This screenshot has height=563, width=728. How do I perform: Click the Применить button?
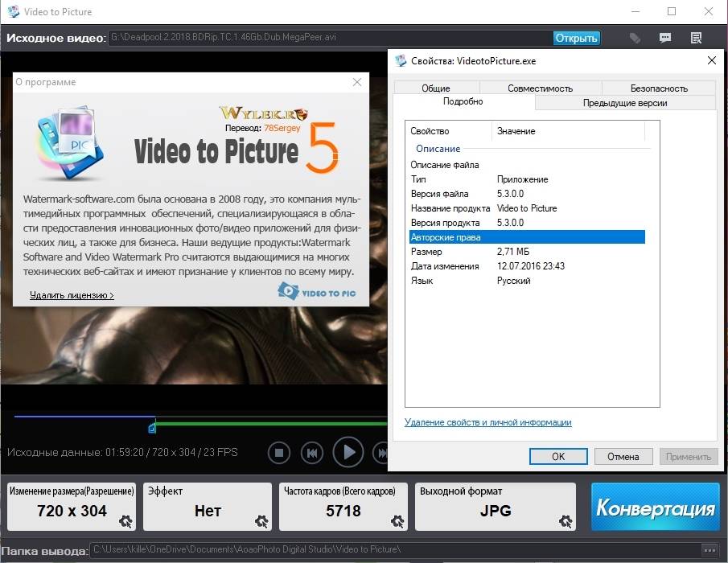pyautogui.click(x=689, y=457)
